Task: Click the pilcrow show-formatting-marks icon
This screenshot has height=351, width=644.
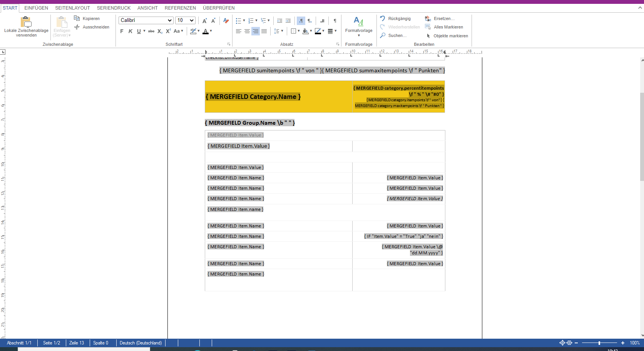Action: pyautogui.click(x=335, y=20)
